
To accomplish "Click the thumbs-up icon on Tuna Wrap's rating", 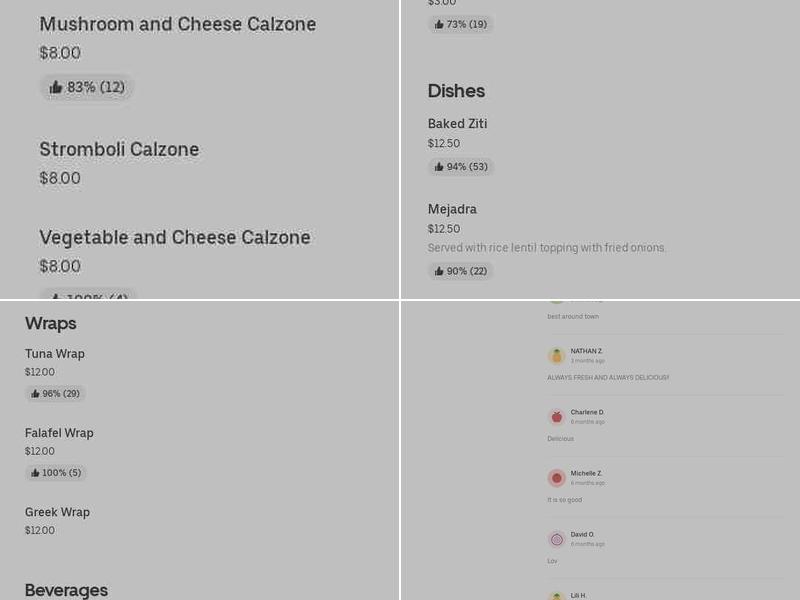I will pyautogui.click(x=34, y=393).
